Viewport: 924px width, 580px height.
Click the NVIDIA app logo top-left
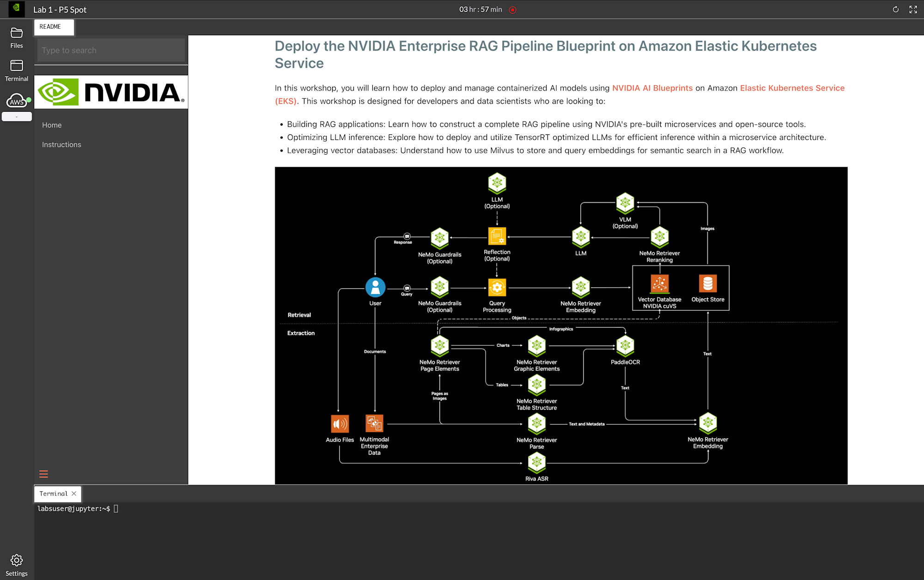17,8
